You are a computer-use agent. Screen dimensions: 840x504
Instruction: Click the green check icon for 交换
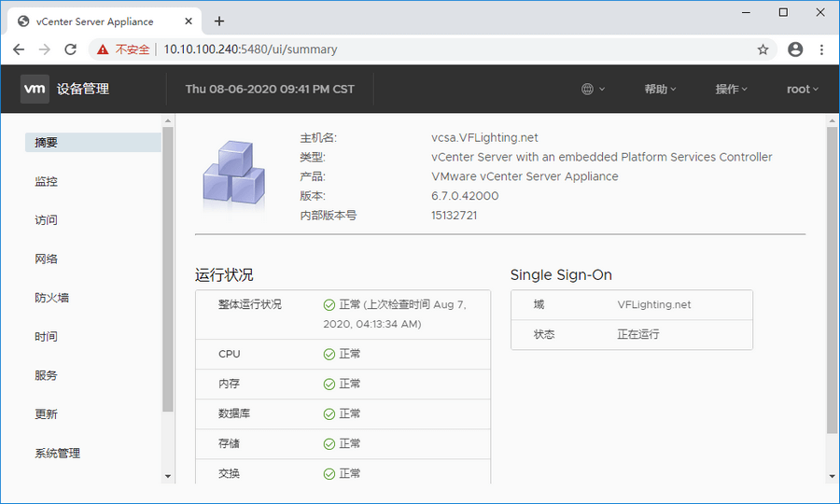(329, 474)
